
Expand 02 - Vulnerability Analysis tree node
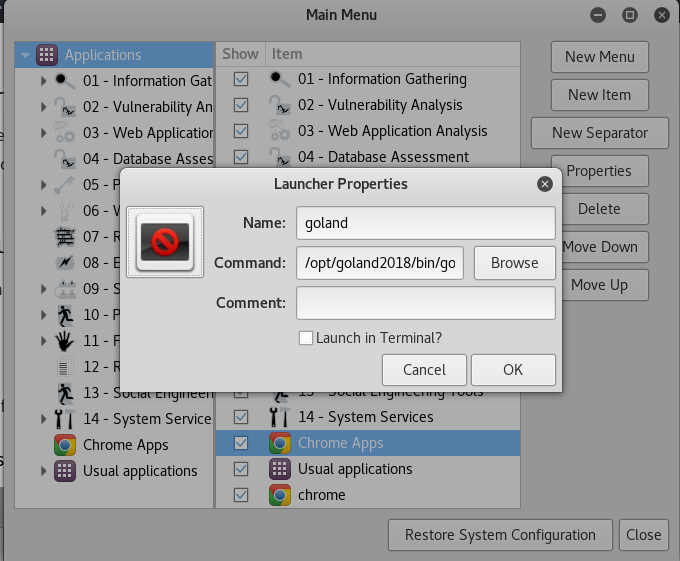tap(43, 107)
